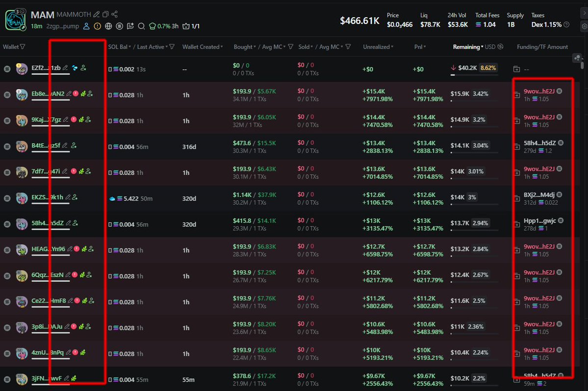Viewport: 588px width, 391px height.
Task: Toggle the filter funnel after Last Active
Action: click(x=172, y=47)
